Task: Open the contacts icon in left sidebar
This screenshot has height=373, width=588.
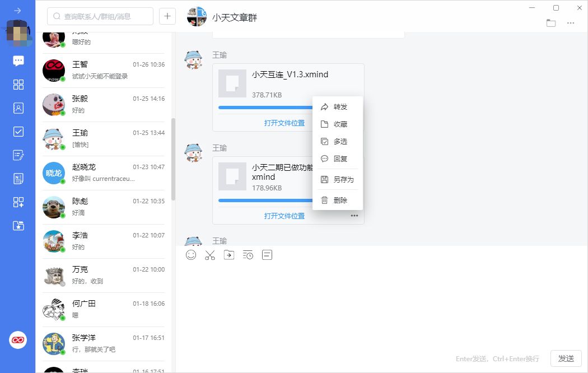Action: tap(18, 108)
